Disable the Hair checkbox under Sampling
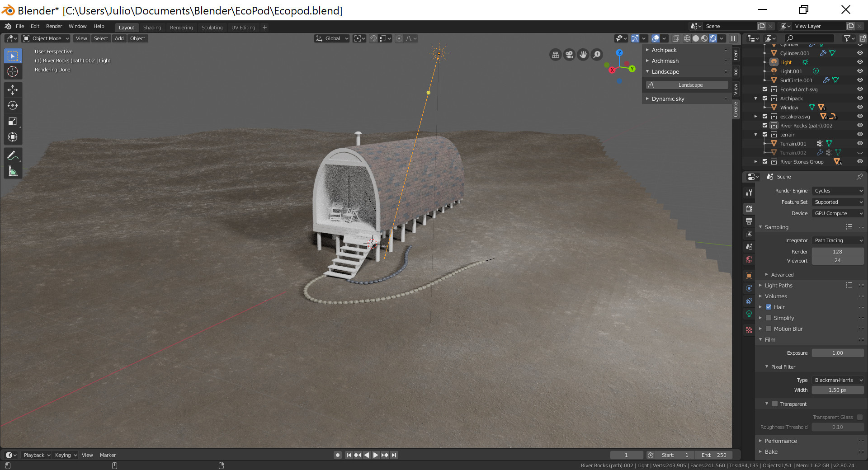Image resolution: width=868 pixels, height=470 pixels. [x=769, y=307]
